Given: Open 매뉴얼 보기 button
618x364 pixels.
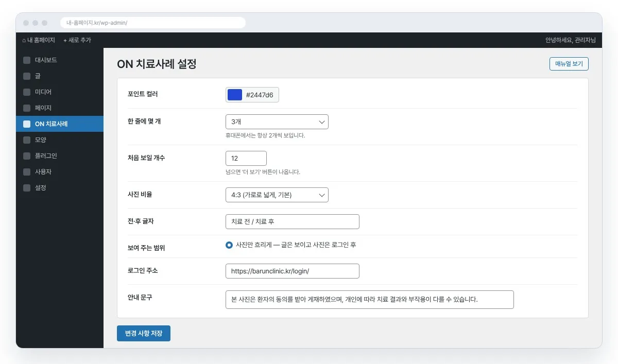Looking at the screenshot, I should click(569, 64).
